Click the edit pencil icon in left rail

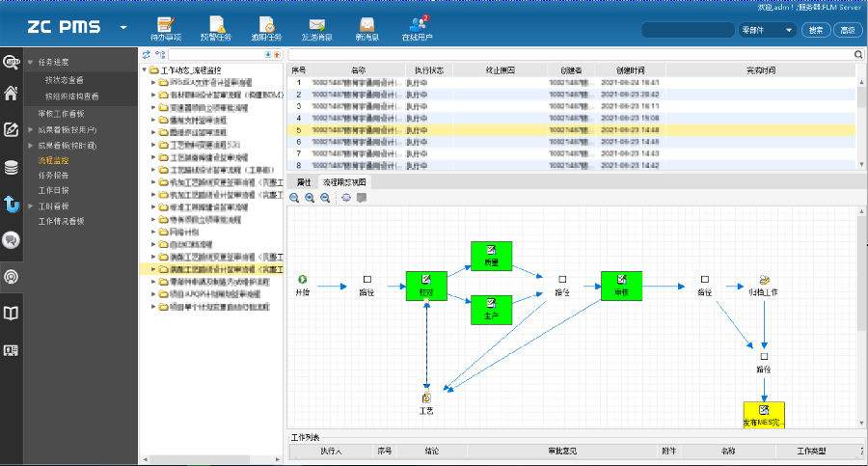pos(11,129)
